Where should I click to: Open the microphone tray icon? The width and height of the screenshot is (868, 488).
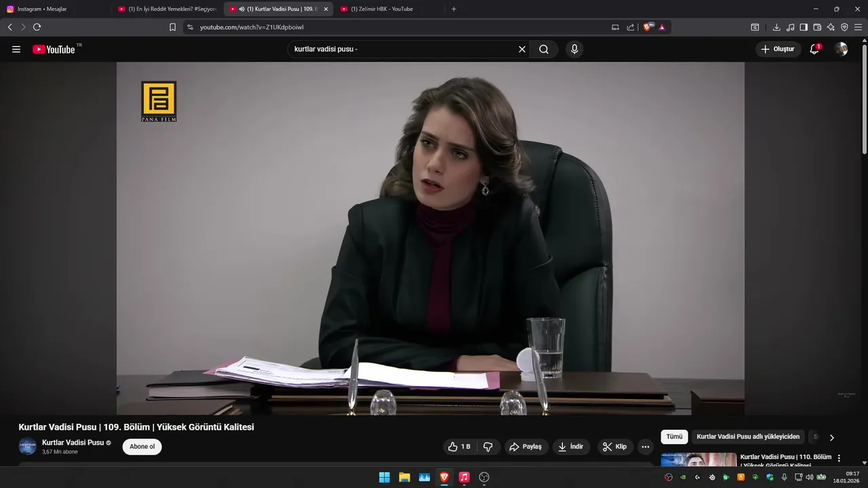tap(784, 477)
